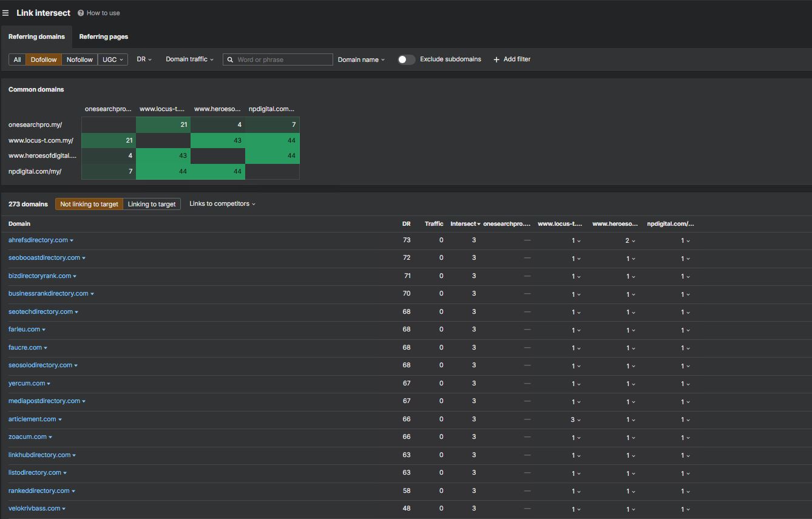Open seobooastdirectory.com domain link

tap(44, 258)
